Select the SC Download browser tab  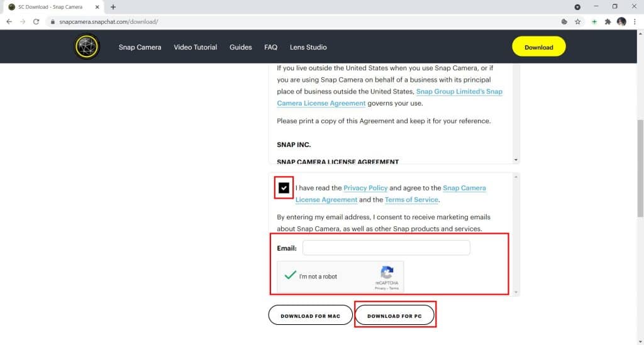(x=53, y=7)
